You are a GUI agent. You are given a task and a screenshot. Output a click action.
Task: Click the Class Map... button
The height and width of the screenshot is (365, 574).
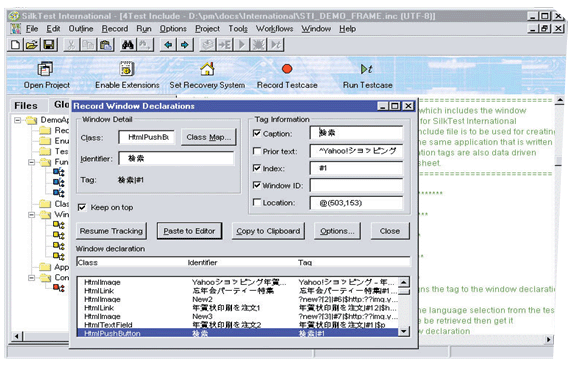click(209, 137)
